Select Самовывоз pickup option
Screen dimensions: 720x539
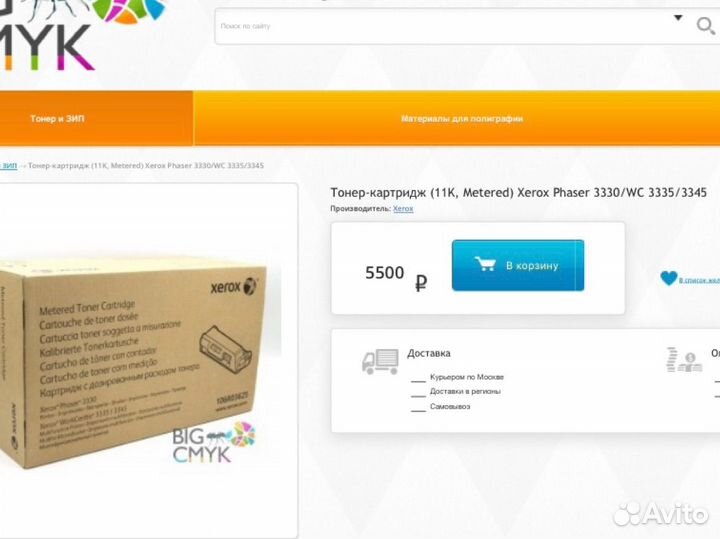point(450,407)
